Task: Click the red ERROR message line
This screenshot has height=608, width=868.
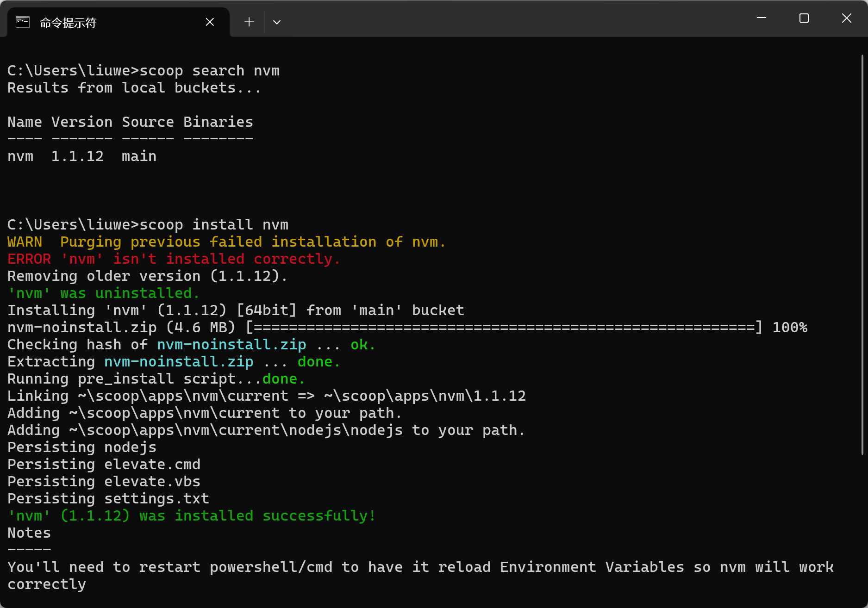Action: (174, 259)
